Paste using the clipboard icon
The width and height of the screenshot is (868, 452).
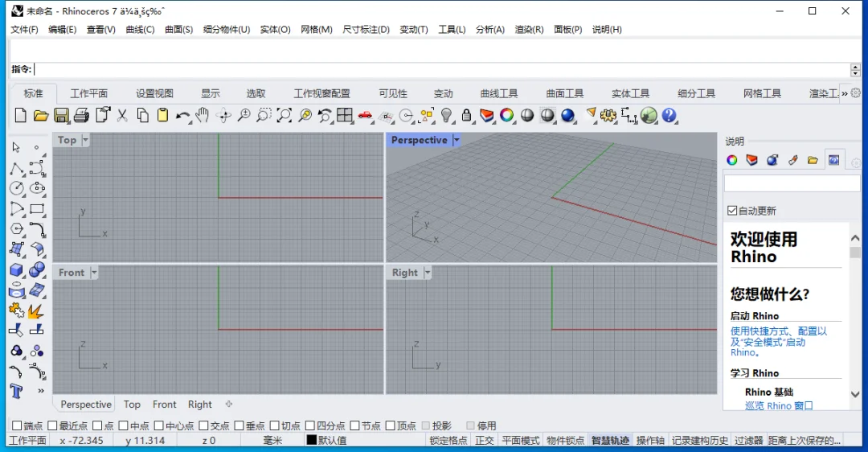click(162, 115)
